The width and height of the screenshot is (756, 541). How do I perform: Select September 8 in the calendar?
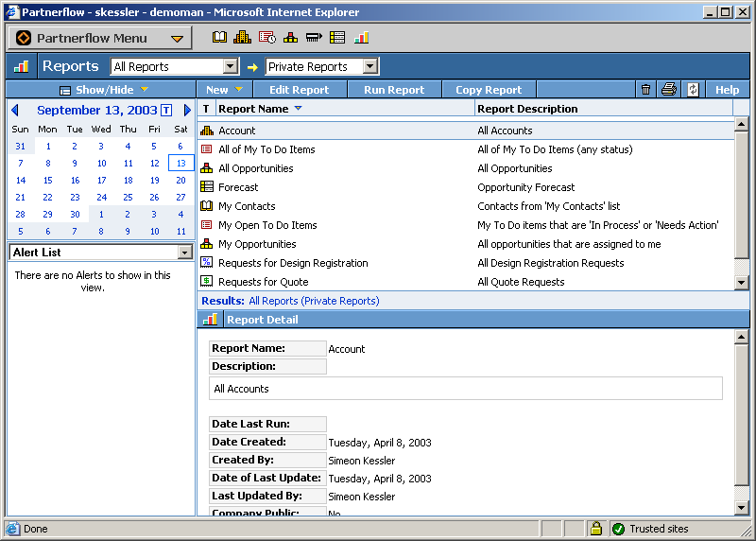48,163
